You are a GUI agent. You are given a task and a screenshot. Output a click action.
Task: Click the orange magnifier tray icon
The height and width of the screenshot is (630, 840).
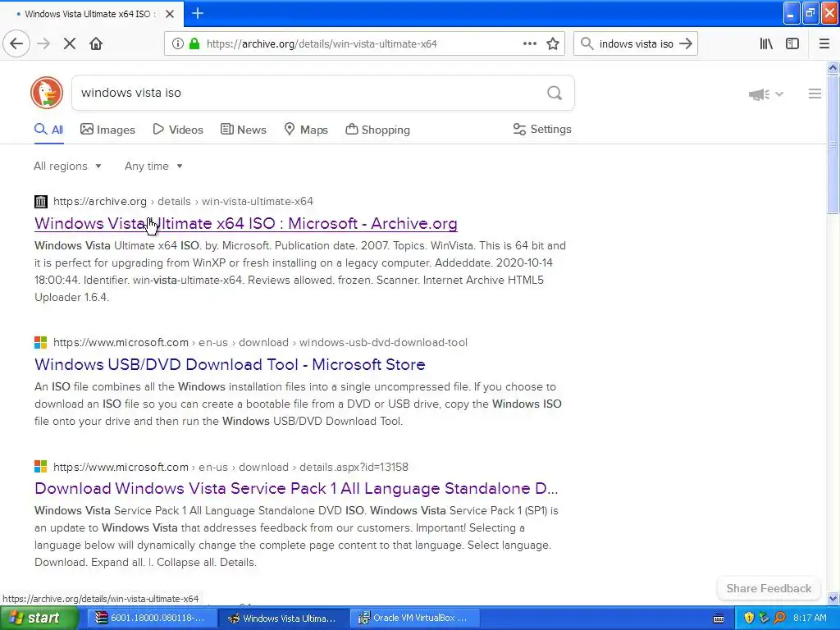point(779,618)
